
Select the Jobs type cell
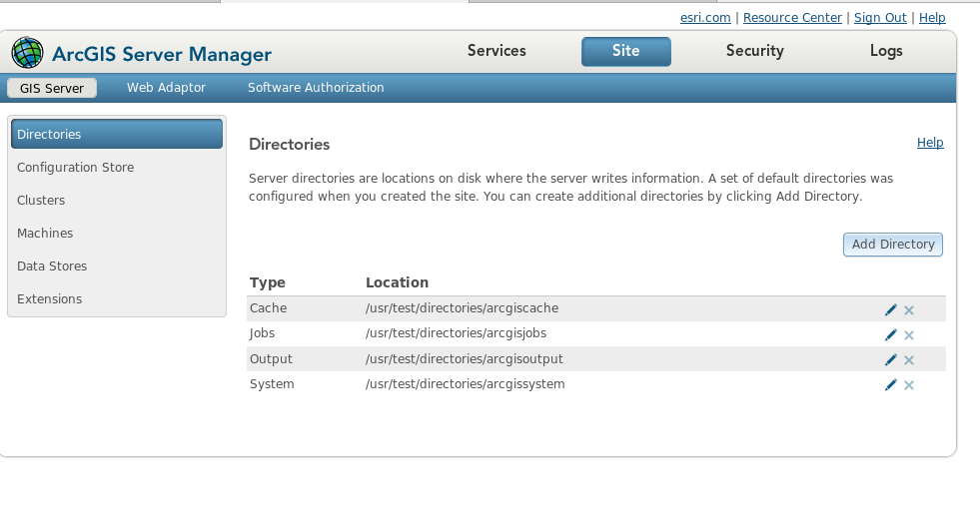click(x=262, y=332)
